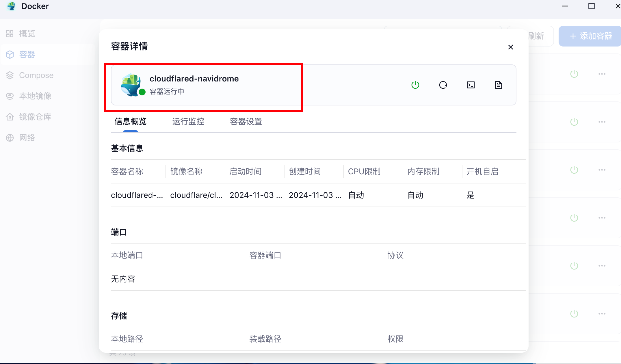Click the cloudflared-navidrome whale icon

tap(131, 85)
